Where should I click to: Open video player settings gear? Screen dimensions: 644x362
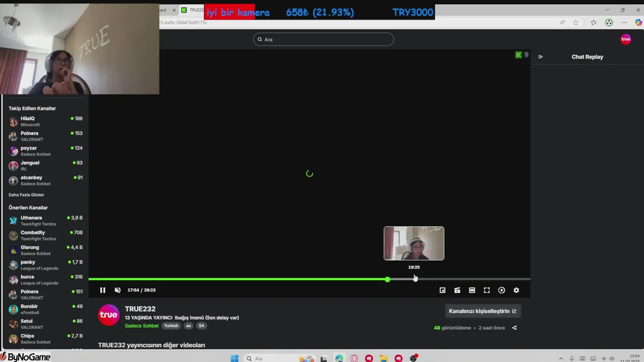point(516,290)
